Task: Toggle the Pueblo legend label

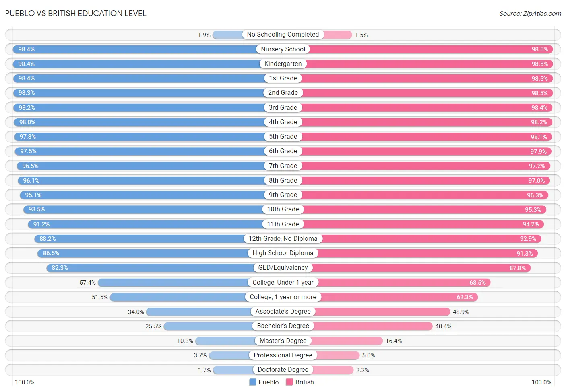Action: tap(269, 382)
